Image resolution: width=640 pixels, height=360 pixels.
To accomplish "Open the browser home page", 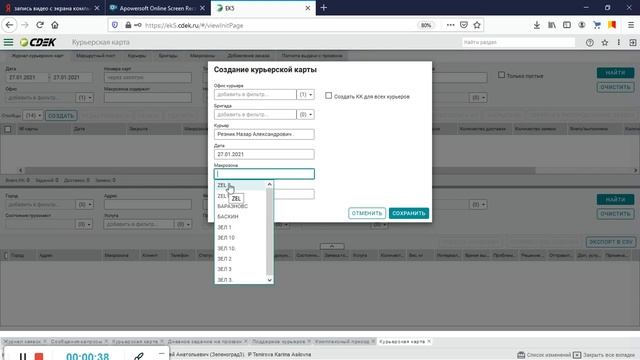I will point(55,25).
